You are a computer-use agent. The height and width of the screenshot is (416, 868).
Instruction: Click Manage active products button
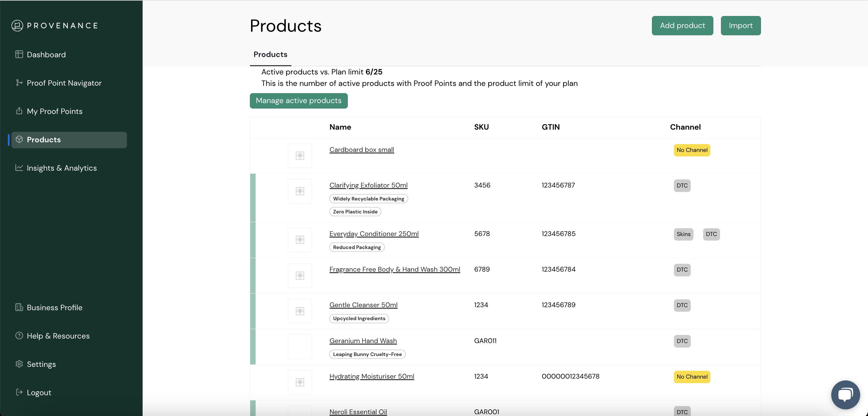coord(299,101)
